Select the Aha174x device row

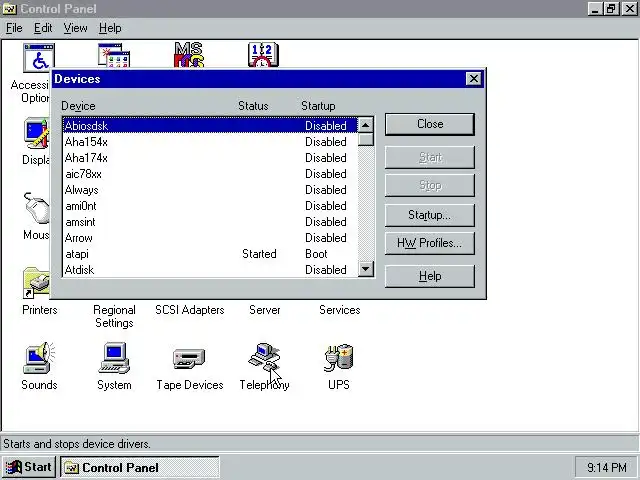tap(210, 158)
